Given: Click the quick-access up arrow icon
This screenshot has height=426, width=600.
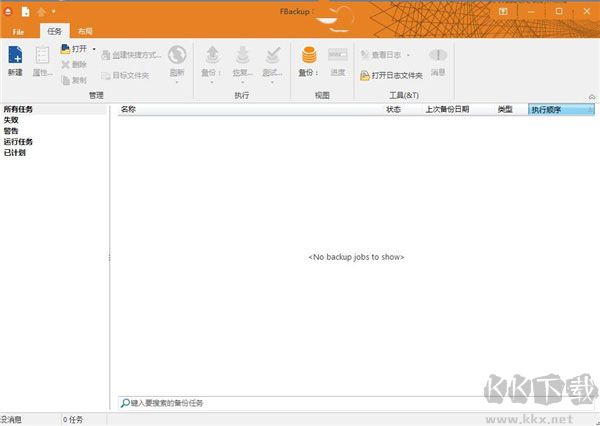Looking at the screenshot, I should (x=41, y=11).
